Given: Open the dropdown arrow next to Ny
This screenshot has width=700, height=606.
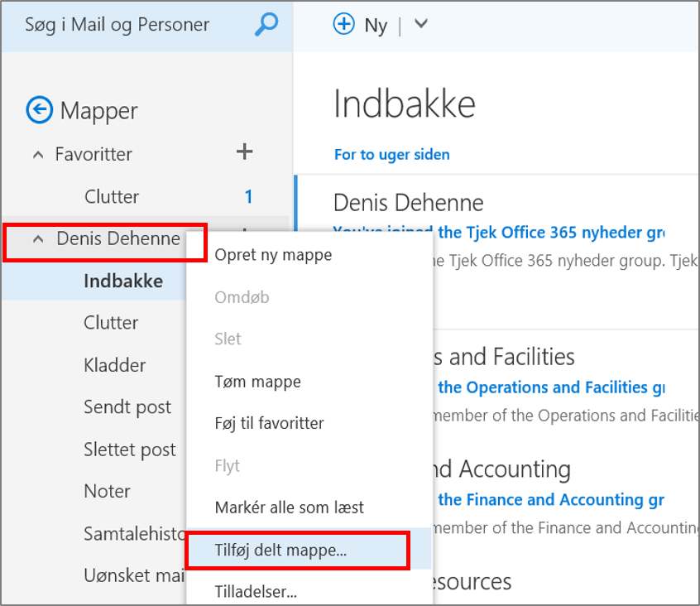Looking at the screenshot, I should pos(420,24).
